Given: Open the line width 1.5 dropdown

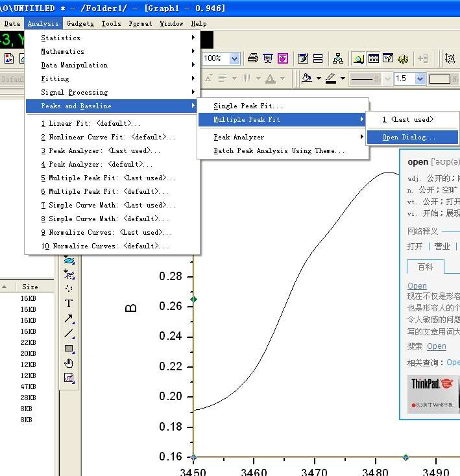Looking at the screenshot, I should [x=420, y=78].
